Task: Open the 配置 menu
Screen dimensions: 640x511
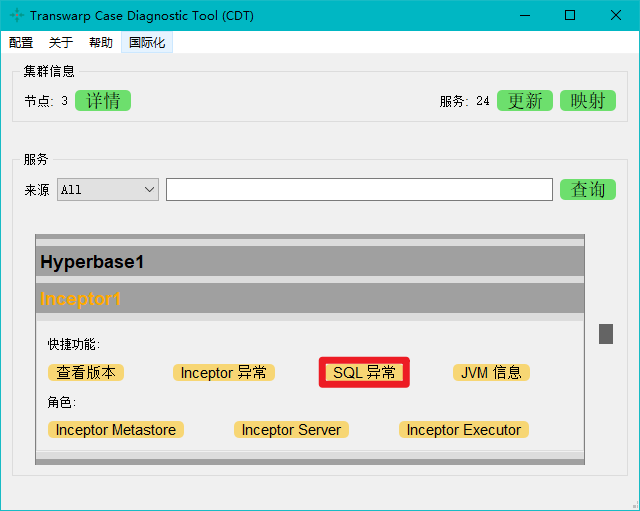Action: pos(21,42)
